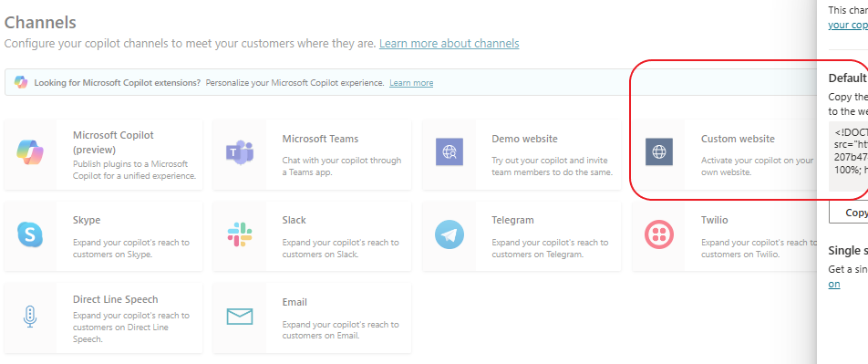Click inside the embed code text box
868x364 pixels.
point(849,156)
